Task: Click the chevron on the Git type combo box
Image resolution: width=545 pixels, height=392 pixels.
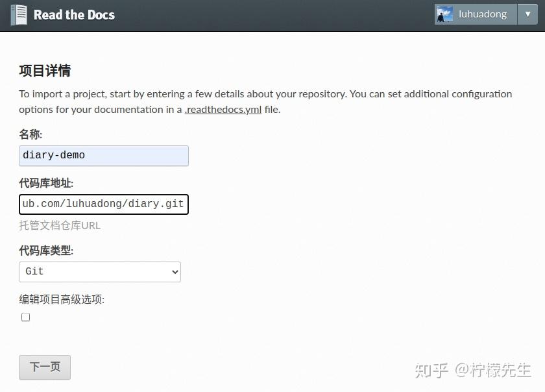Action: pos(174,271)
